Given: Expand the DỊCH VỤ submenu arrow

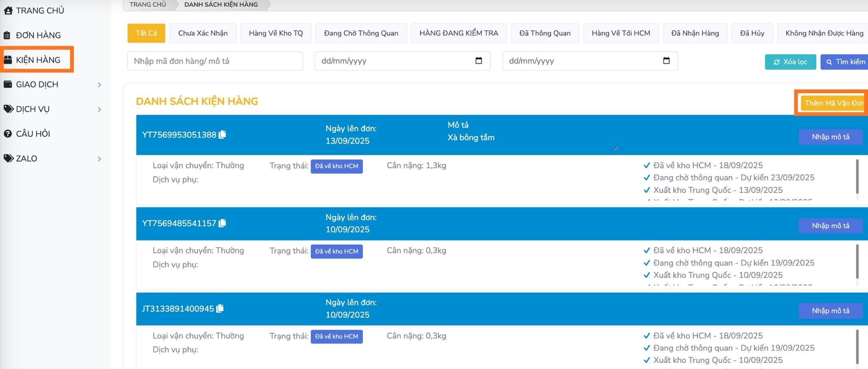Looking at the screenshot, I should pyautogui.click(x=99, y=109).
